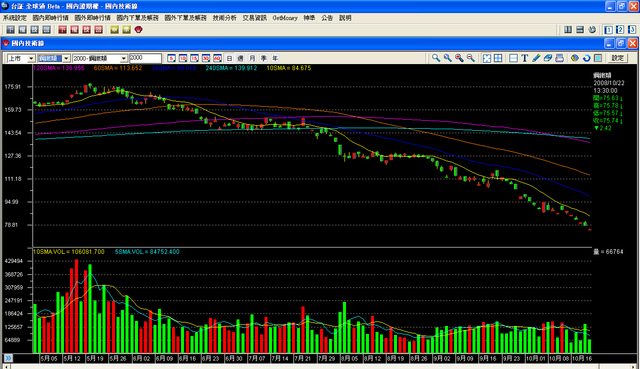Click the printer icon
This screenshot has width=640, height=369.
[560, 58]
